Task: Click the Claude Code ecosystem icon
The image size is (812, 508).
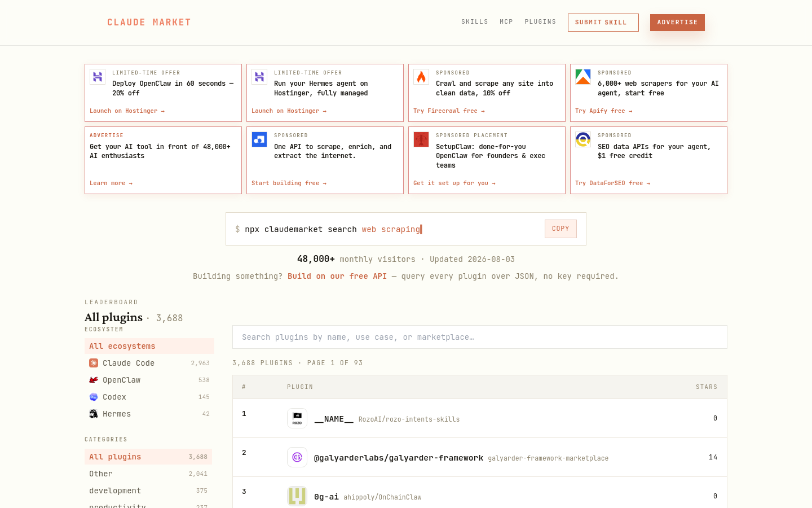Action: 94,363
